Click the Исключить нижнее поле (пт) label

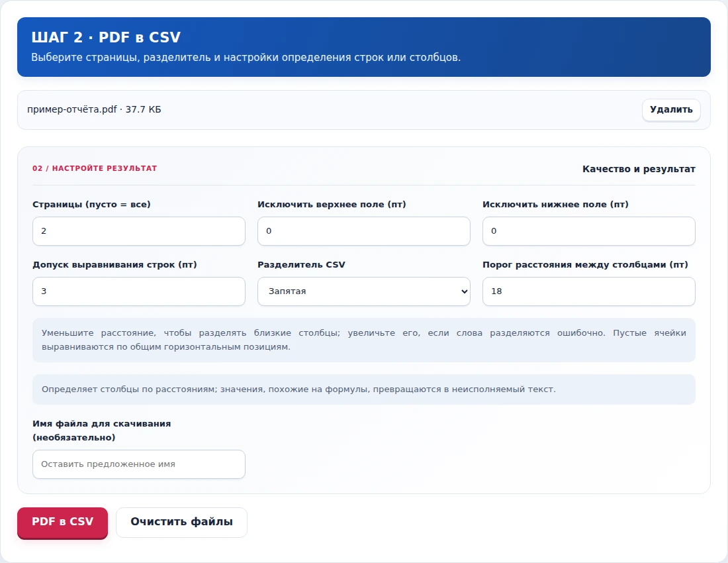pyautogui.click(x=555, y=205)
